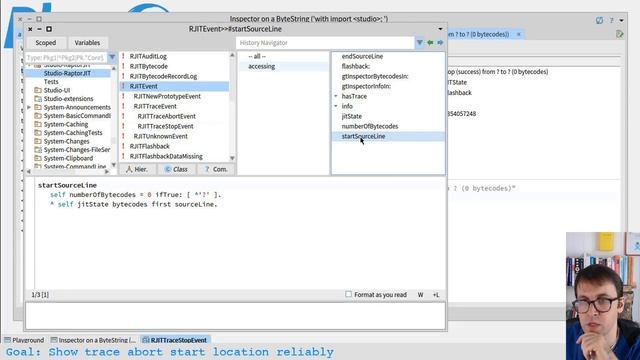The height and width of the screenshot is (360, 640).
Task: Select the jitState method
Action: coord(352,116)
